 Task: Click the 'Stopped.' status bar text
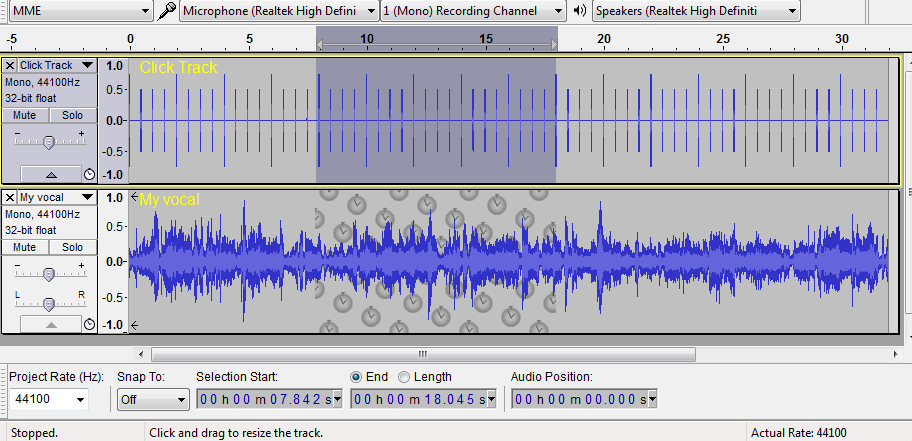pos(34,433)
